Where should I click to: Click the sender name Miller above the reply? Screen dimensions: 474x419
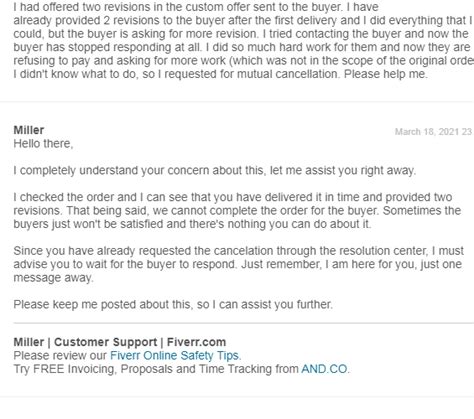pyautogui.click(x=29, y=130)
